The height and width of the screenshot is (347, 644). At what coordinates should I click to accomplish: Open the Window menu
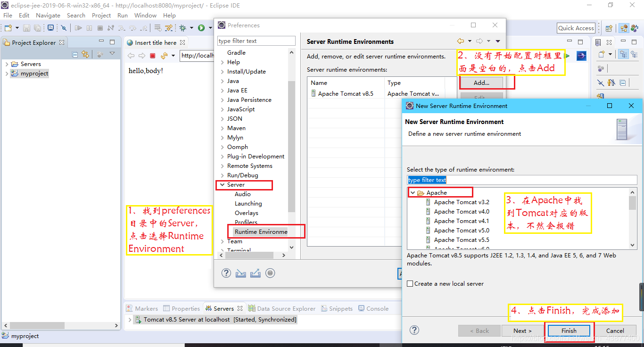click(145, 15)
